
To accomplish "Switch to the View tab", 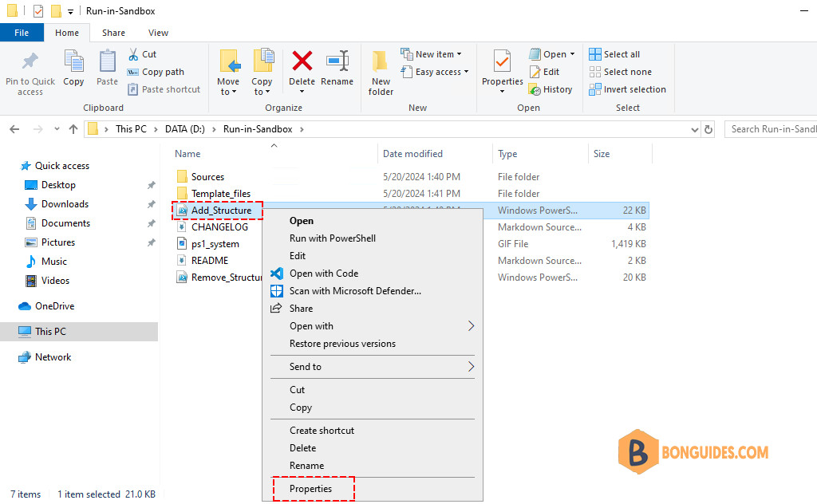I will (x=159, y=33).
